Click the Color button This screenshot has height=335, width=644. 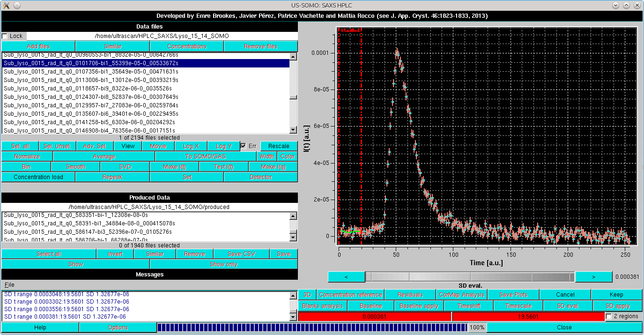coord(288,156)
